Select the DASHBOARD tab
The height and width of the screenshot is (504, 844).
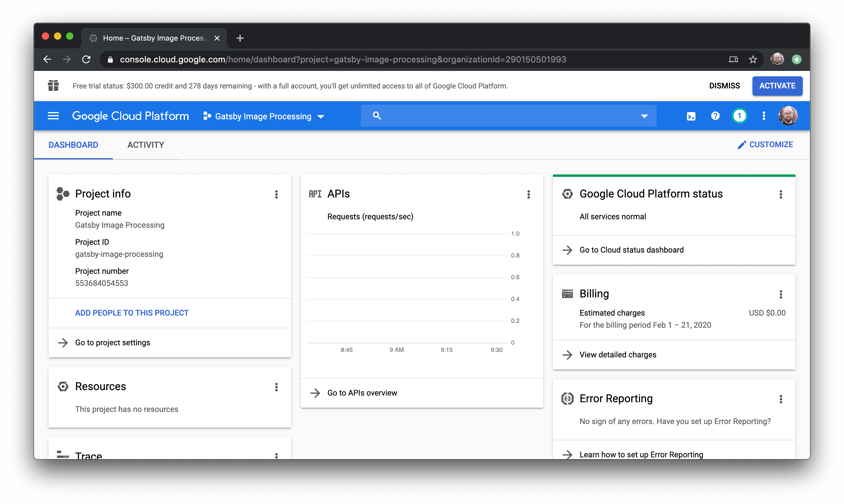pyautogui.click(x=73, y=144)
